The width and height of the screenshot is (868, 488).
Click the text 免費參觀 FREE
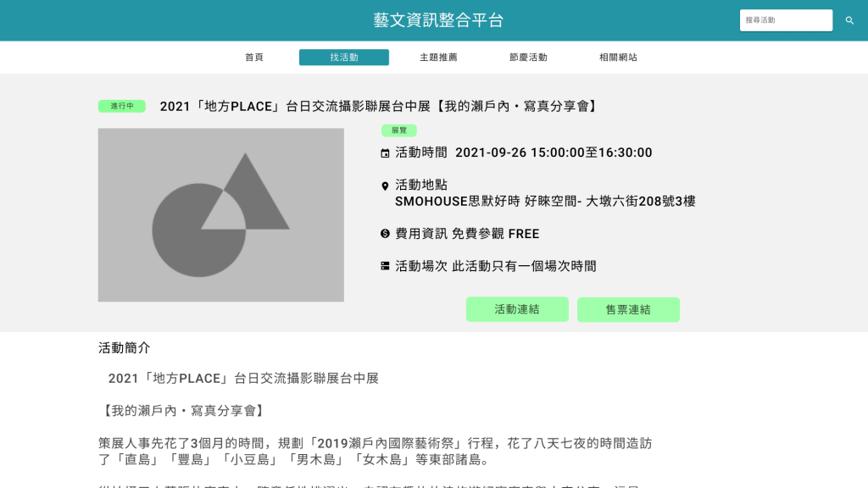tap(495, 234)
